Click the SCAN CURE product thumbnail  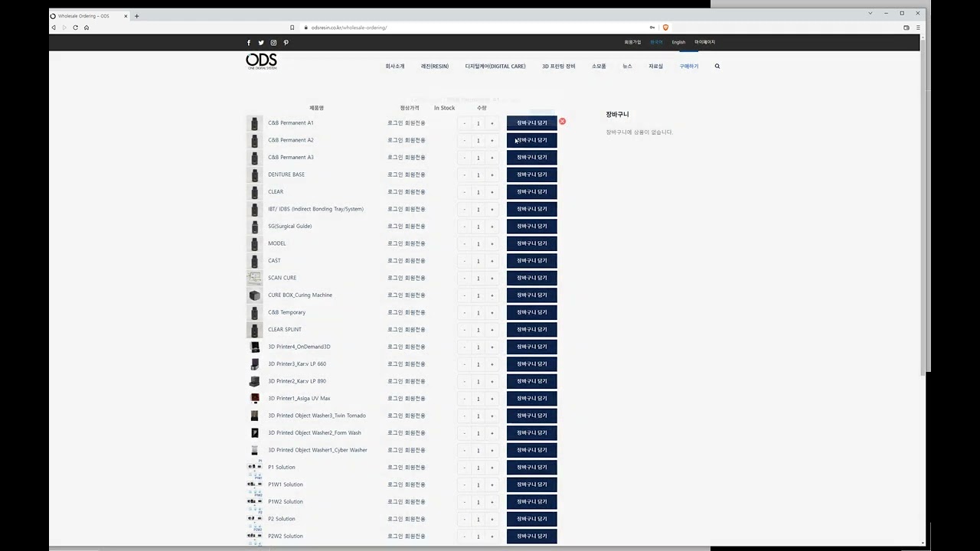(x=254, y=278)
